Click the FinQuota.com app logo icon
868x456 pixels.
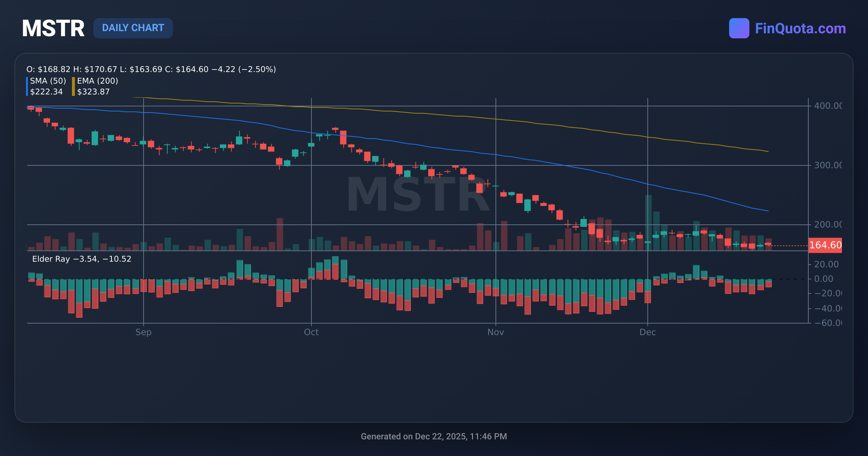(x=739, y=28)
